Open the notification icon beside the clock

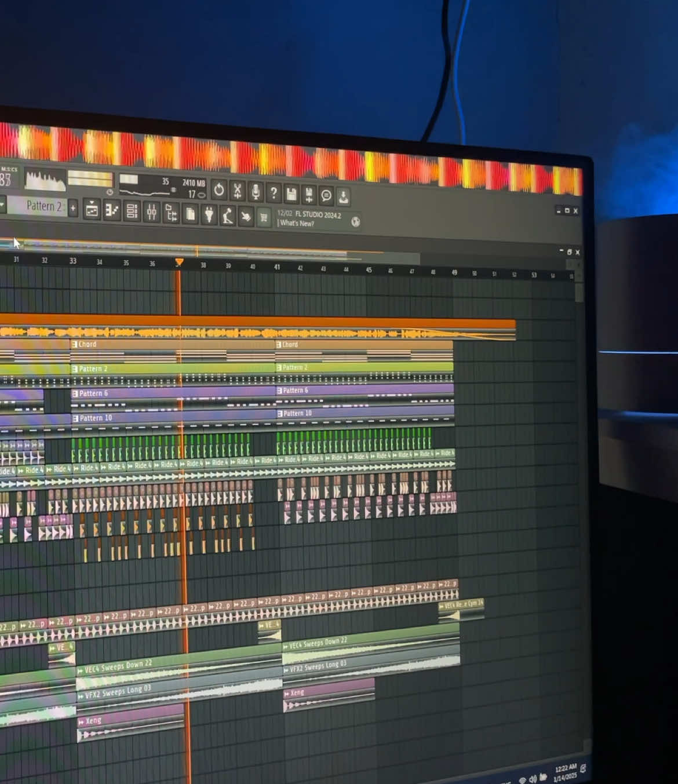582,769
